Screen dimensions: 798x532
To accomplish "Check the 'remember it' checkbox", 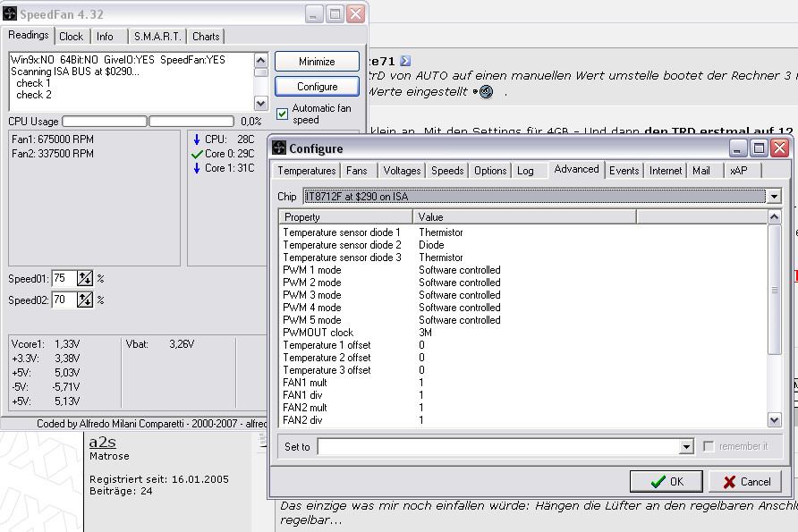I will [x=709, y=446].
